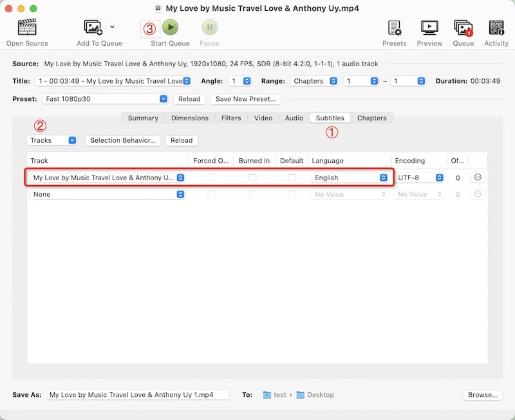
Task: Click the options ellipsis button for the English track
Action: click(x=478, y=178)
